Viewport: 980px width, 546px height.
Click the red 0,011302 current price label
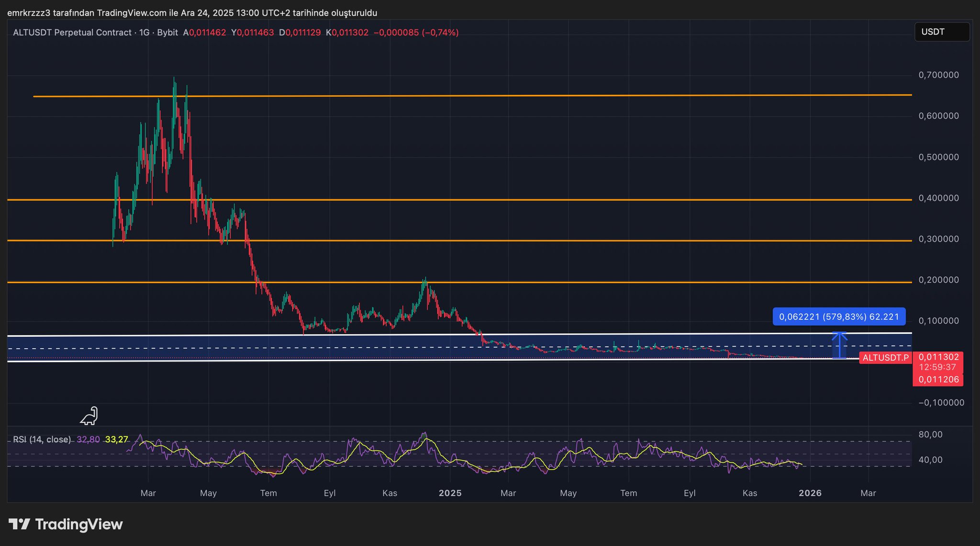click(938, 357)
